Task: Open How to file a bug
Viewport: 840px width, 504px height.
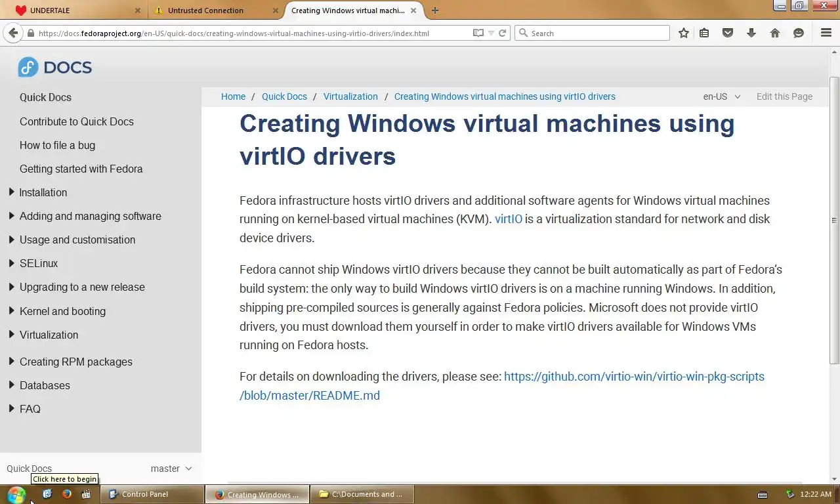Action: [57, 145]
